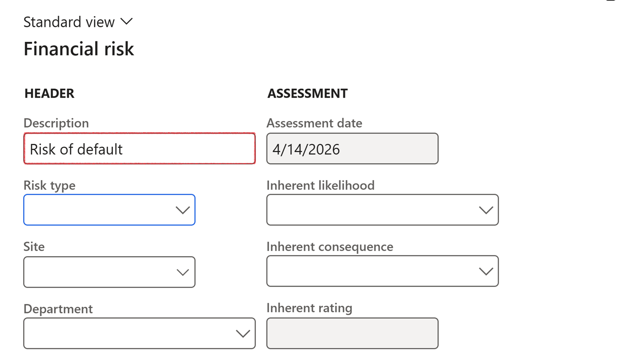Select the Inherent rating read-only field
The image size is (644, 353).
coord(352,333)
